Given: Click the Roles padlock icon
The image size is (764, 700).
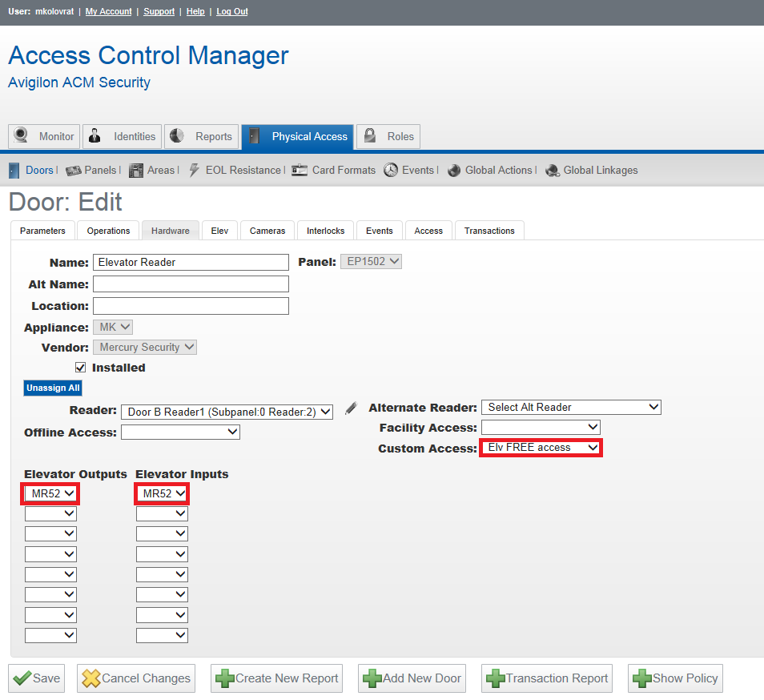Looking at the screenshot, I should (x=370, y=135).
